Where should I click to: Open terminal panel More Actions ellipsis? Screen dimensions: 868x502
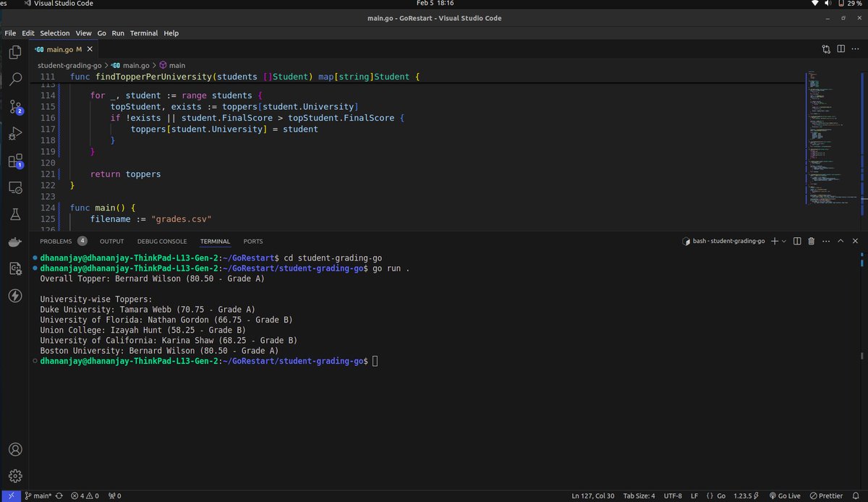pos(825,241)
